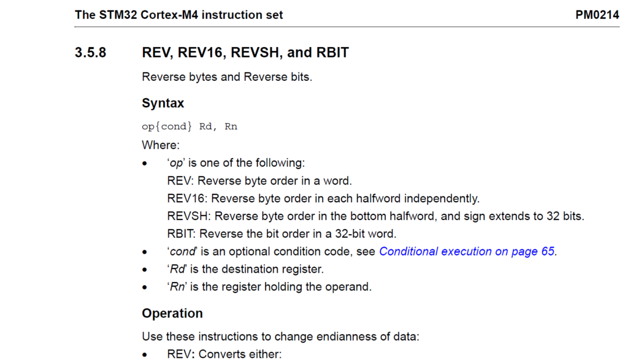Click the REVSH sign extends description line
The height and width of the screenshot is (364, 628).
(x=375, y=216)
